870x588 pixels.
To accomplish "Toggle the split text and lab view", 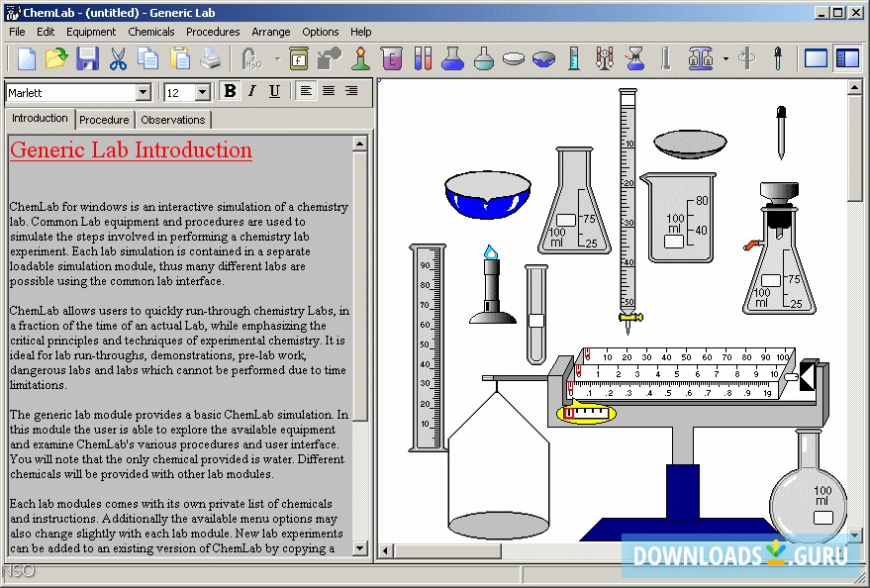I will [847, 58].
